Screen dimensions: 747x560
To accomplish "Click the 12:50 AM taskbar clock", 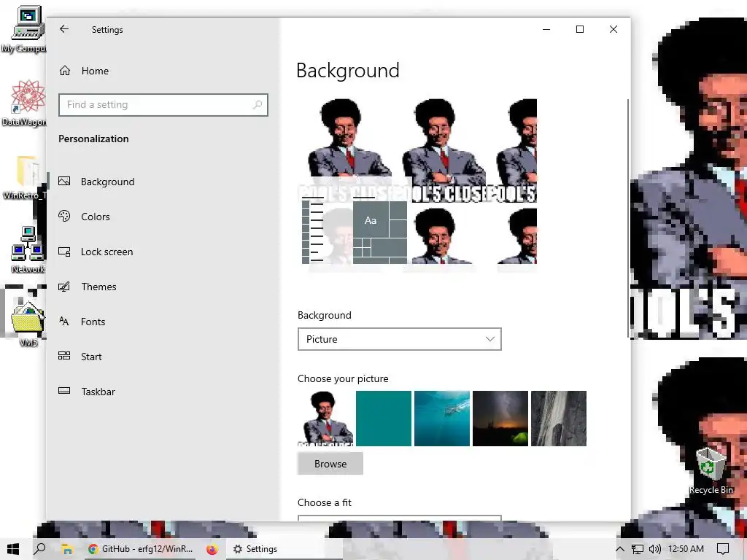I will point(686,549).
